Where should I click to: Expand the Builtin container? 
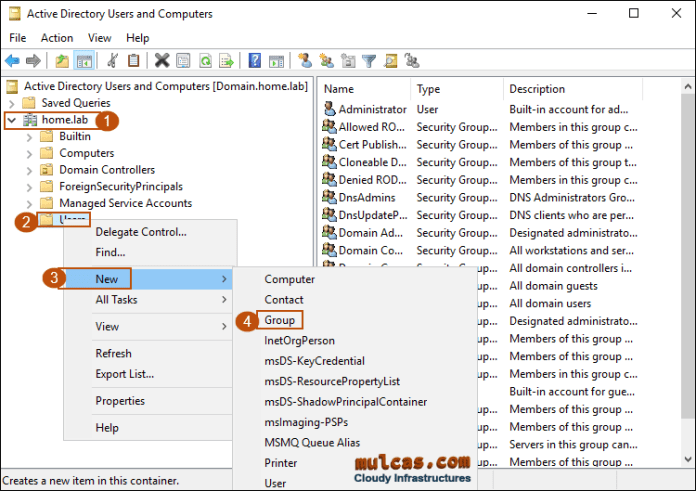click(29, 137)
